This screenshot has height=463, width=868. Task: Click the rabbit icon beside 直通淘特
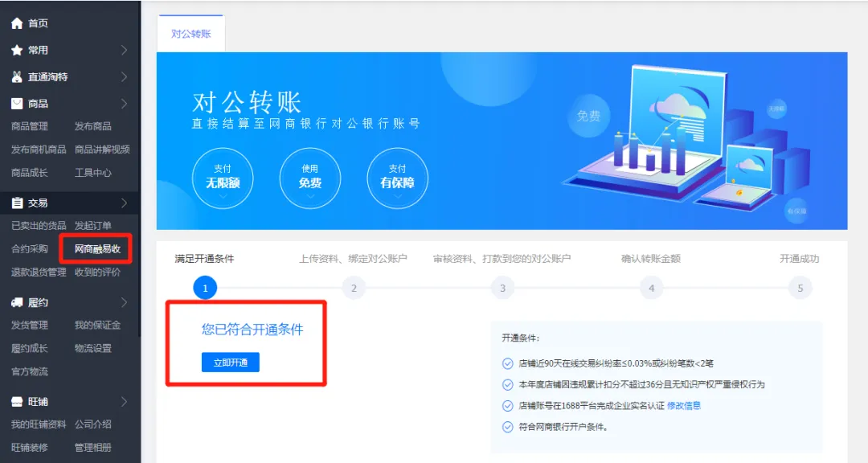[17, 77]
